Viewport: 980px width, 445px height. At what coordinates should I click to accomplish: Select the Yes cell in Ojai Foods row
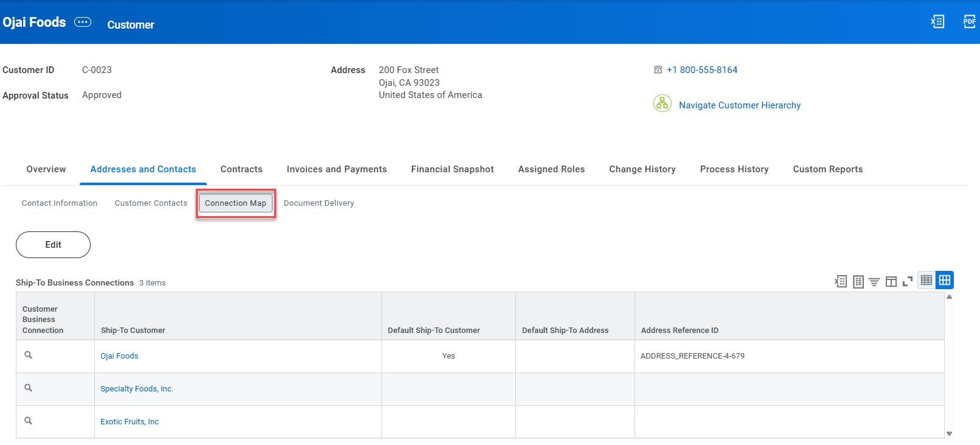[448, 356]
